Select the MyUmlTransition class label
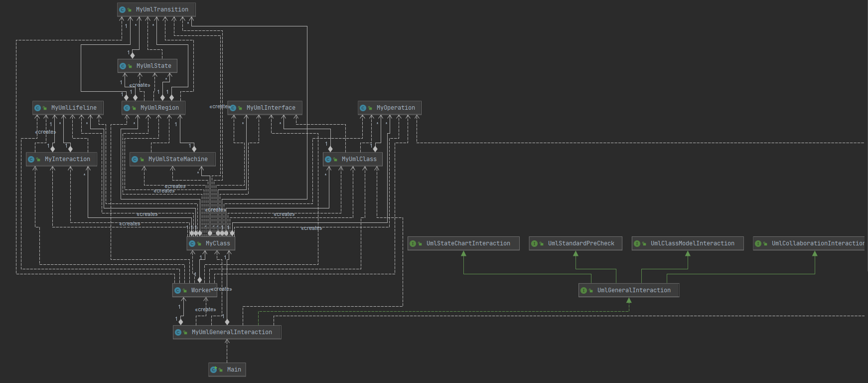The height and width of the screenshot is (383, 868). (162, 9)
